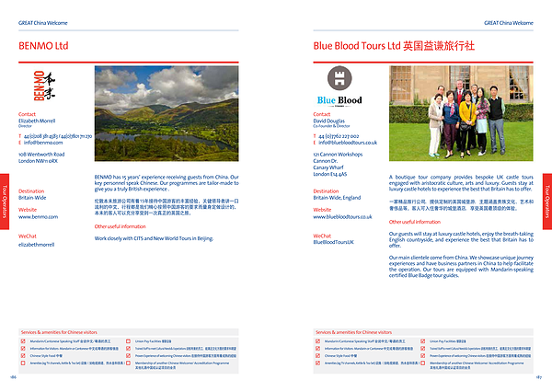Click the BENMO Ltd page heading

pos(42,45)
